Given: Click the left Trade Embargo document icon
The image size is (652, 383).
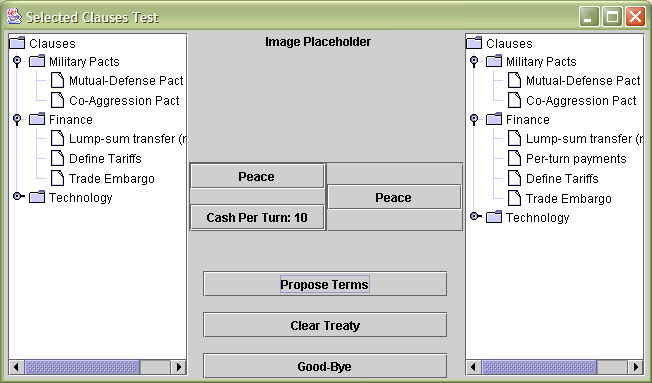Looking at the screenshot, I should tap(57, 178).
